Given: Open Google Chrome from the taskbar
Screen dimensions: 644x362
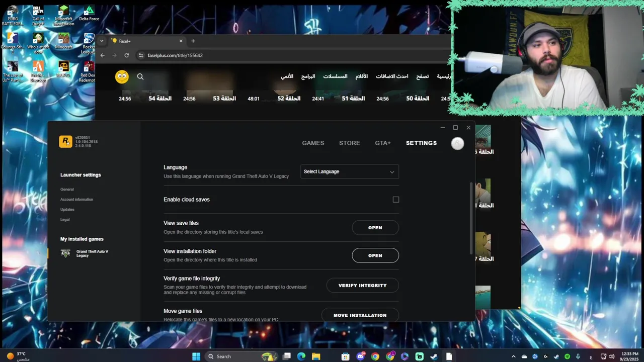Looking at the screenshot, I should coord(375,356).
